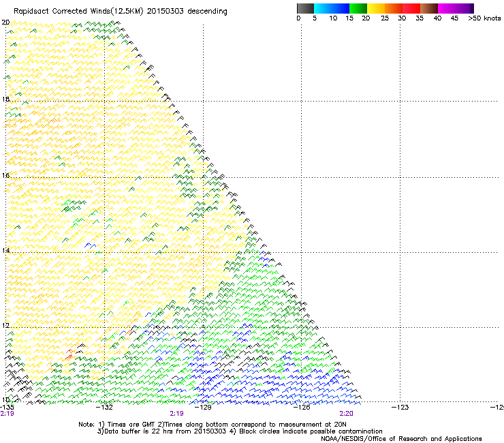Click the latitude 16 axis label
This screenshot has width=504, height=443.
tap(5, 175)
